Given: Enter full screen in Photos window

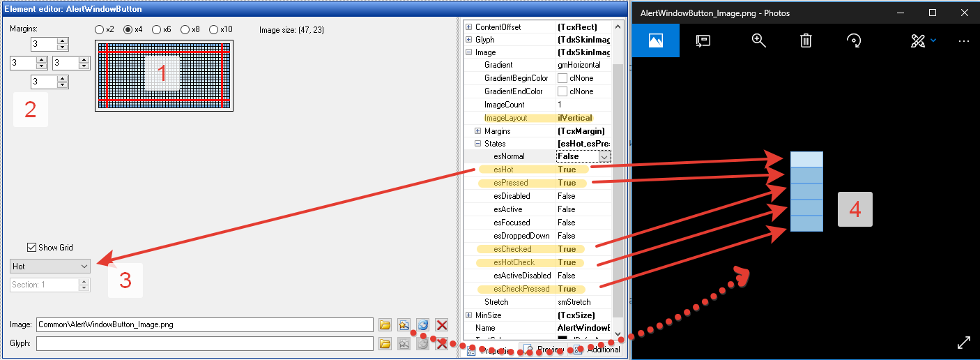Looking at the screenshot, I should coord(964,343).
